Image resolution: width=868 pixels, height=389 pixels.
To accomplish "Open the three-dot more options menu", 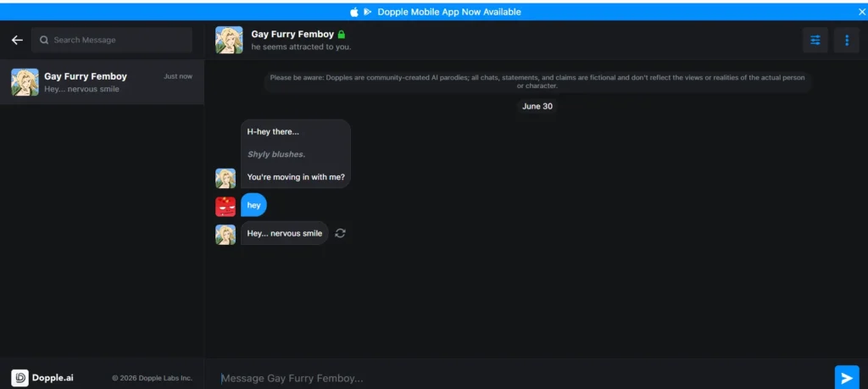I will (x=847, y=40).
